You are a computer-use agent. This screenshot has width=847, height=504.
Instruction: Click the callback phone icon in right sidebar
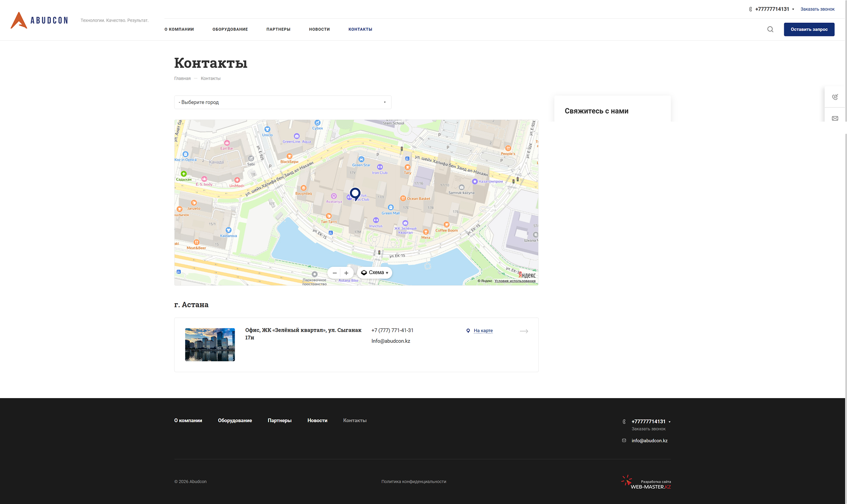click(835, 97)
